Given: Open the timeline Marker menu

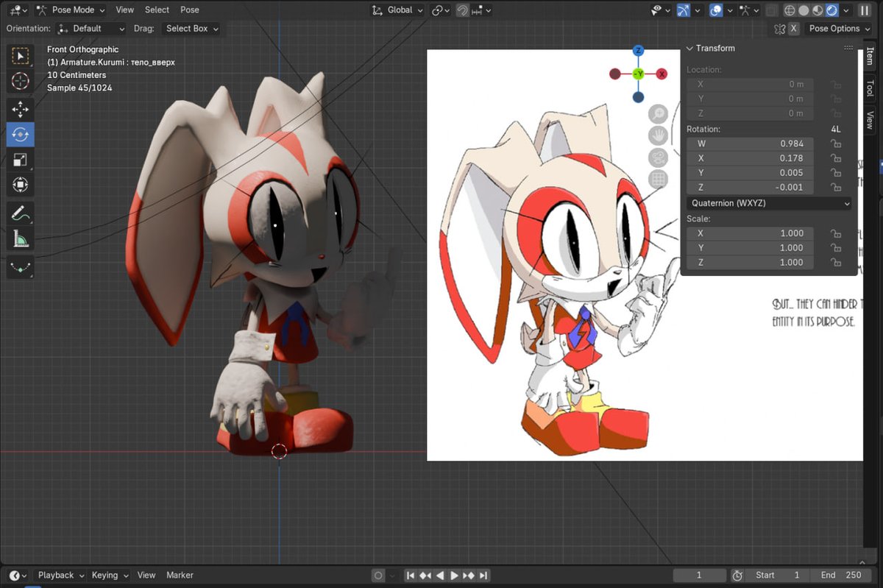Looking at the screenshot, I should point(180,575).
